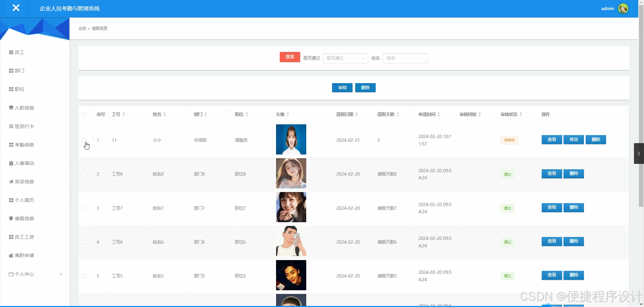Click 查看 for 姓名8 row
Viewport: 644px width, 307px height.
coord(552,174)
